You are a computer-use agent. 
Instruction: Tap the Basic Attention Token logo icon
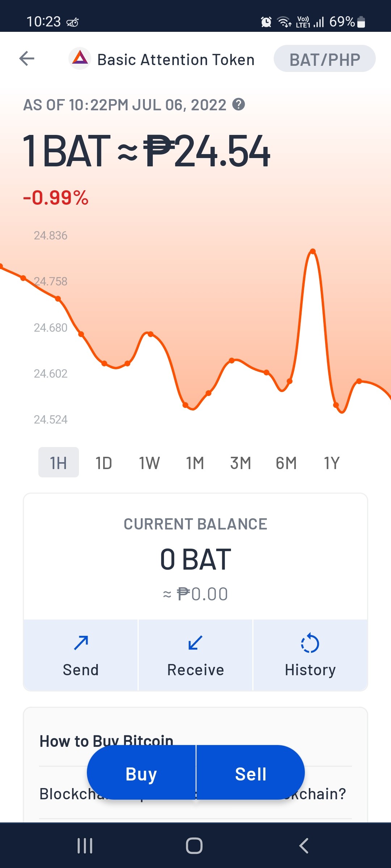80,58
